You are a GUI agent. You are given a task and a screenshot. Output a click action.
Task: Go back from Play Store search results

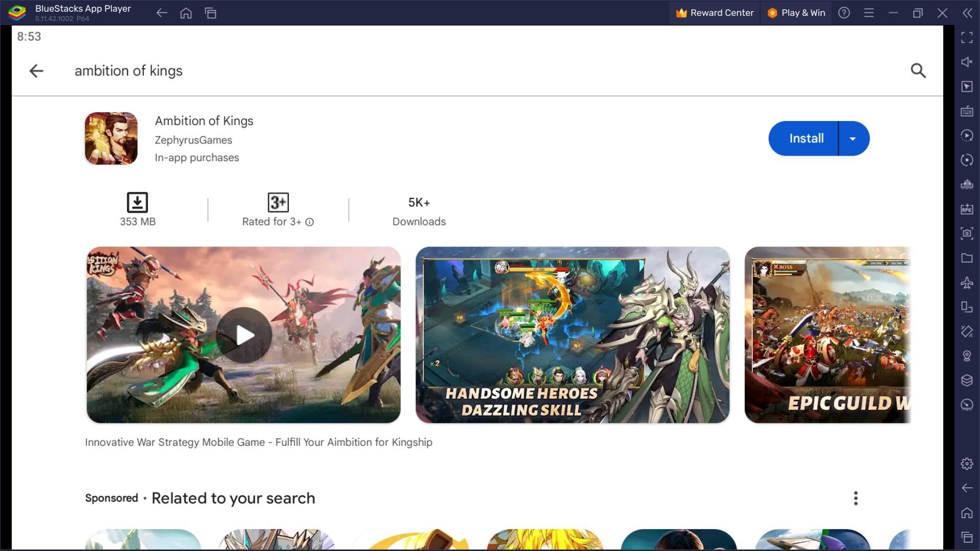pyautogui.click(x=36, y=70)
